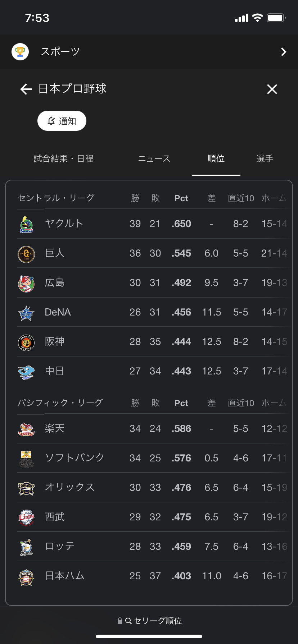This screenshot has height=644, width=298.
Task: Tap the DeNA team name
Action: click(x=58, y=312)
